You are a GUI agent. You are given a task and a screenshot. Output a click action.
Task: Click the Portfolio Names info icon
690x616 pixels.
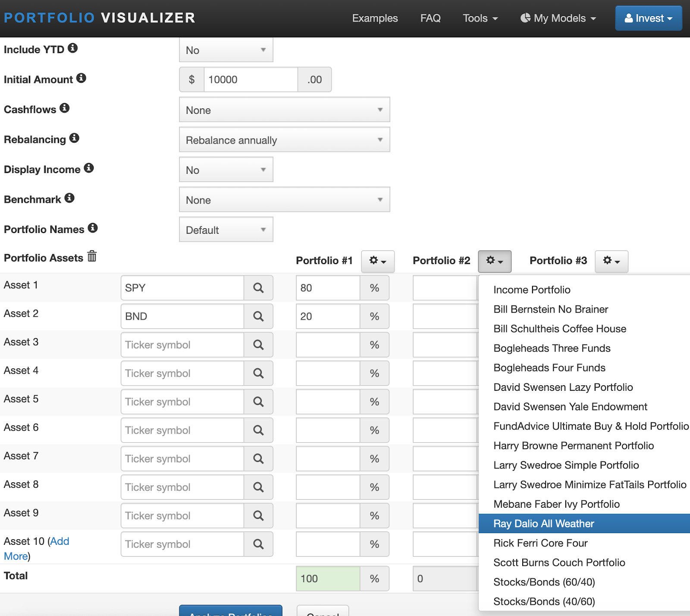(x=93, y=228)
